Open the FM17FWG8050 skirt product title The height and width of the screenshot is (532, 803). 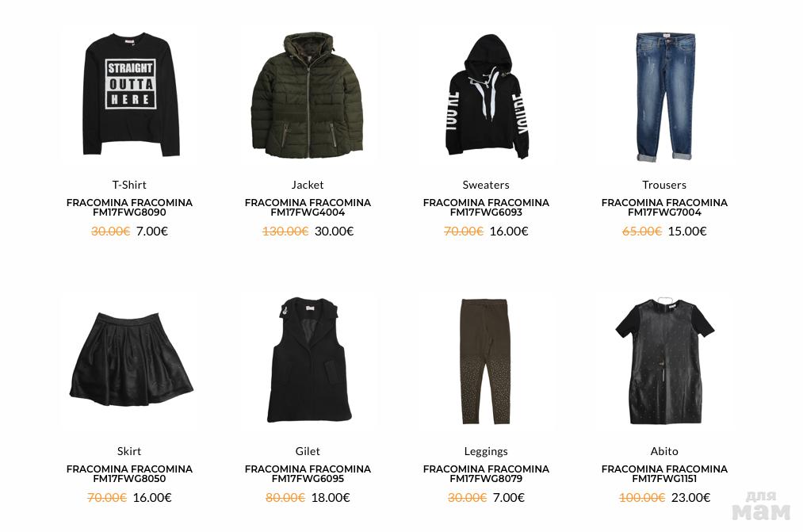pos(129,473)
